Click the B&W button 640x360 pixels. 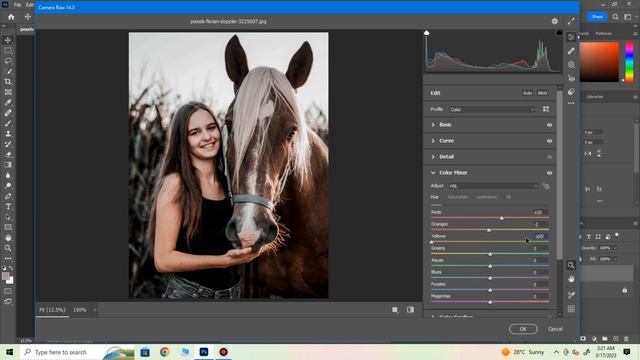point(542,93)
